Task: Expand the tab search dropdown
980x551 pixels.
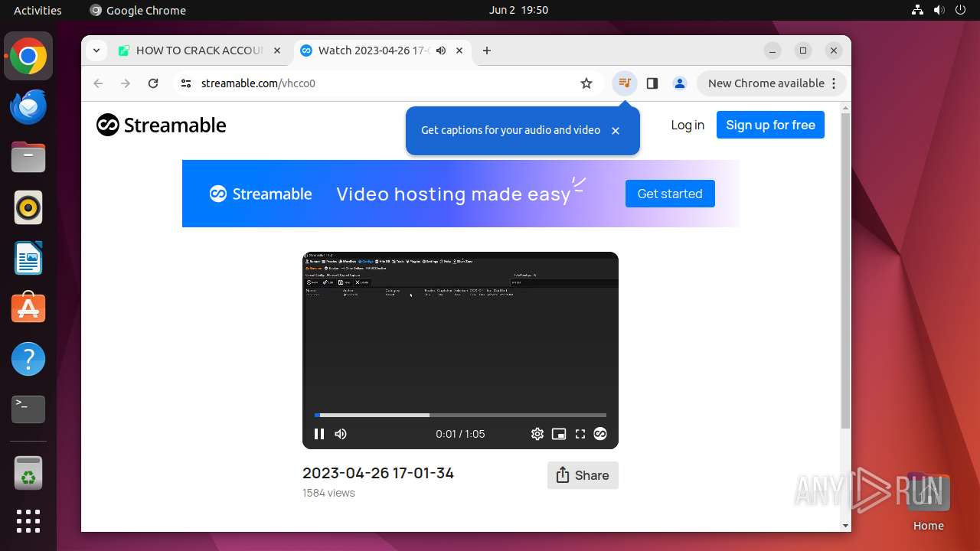Action: [x=96, y=51]
